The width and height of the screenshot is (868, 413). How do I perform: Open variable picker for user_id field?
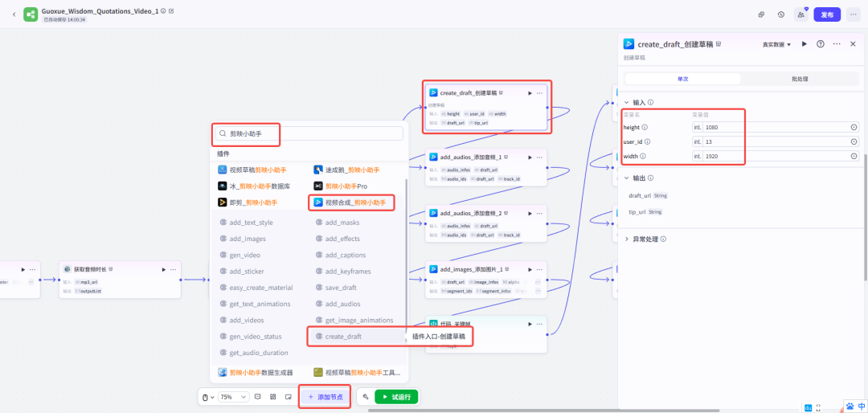coord(854,141)
